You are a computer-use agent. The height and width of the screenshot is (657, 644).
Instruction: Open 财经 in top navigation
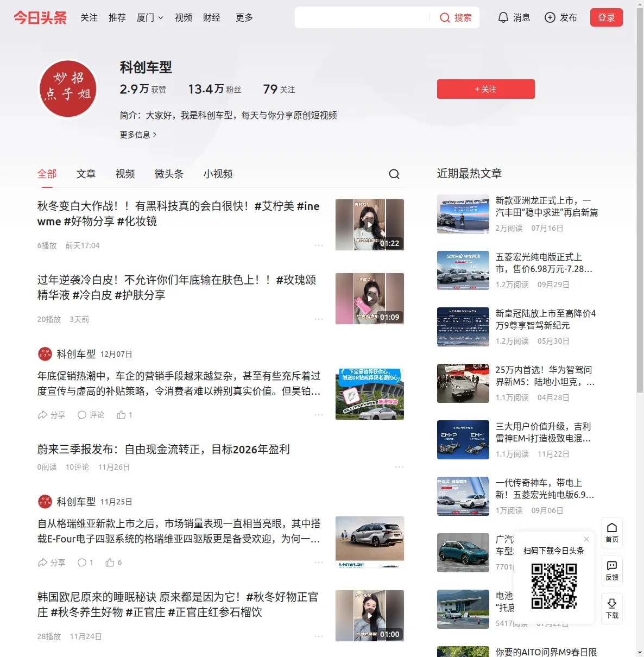click(212, 18)
